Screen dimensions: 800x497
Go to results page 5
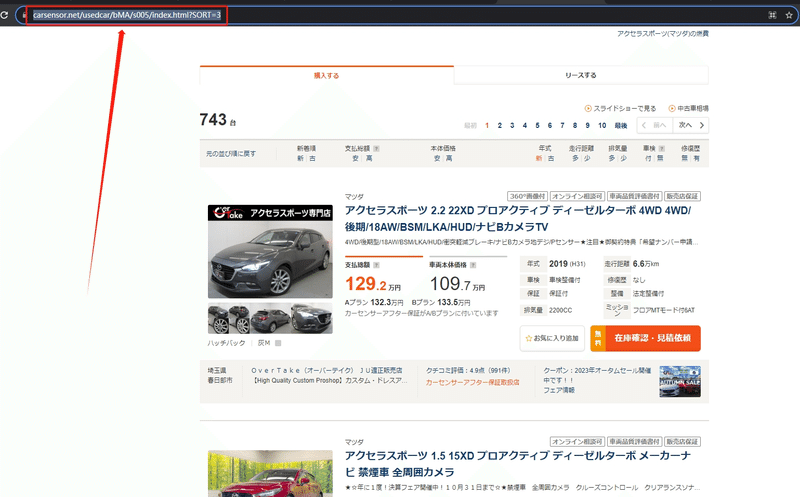pyautogui.click(x=537, y=125)
